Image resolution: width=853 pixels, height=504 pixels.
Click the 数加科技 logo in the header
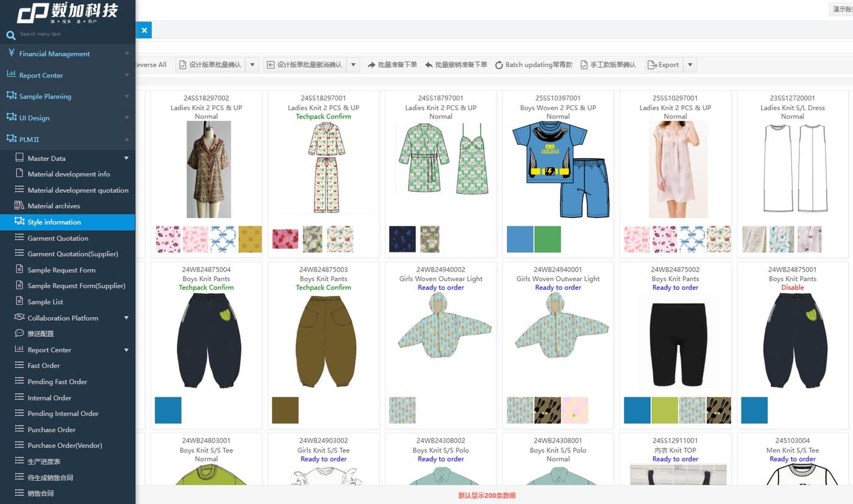67,13
